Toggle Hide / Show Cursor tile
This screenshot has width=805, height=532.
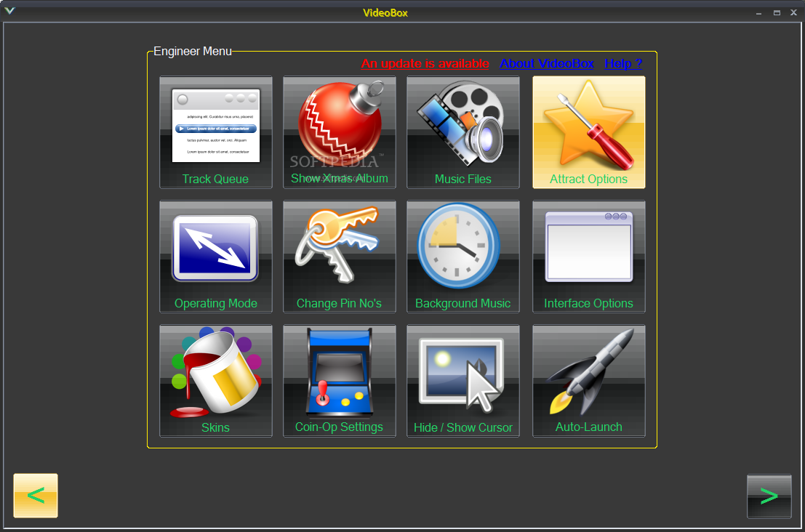coord(463,381)
